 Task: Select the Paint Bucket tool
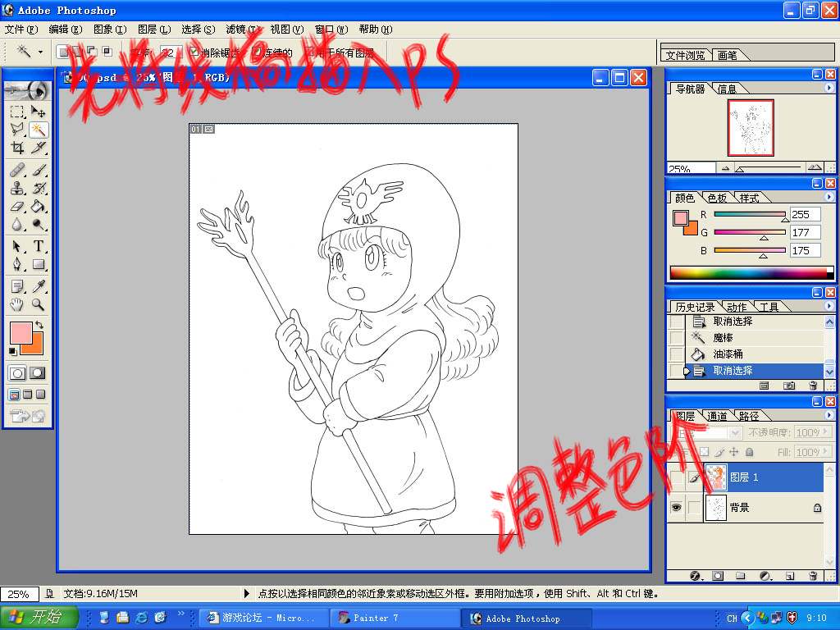tap(38, 206)
